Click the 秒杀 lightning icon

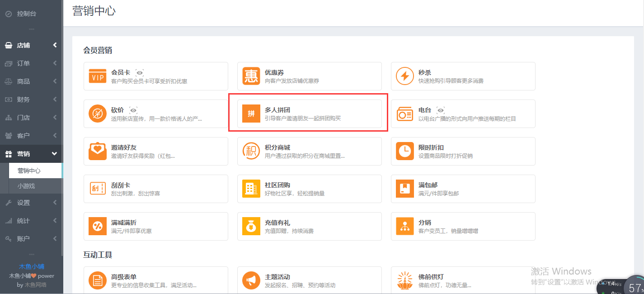coord(405,75)
